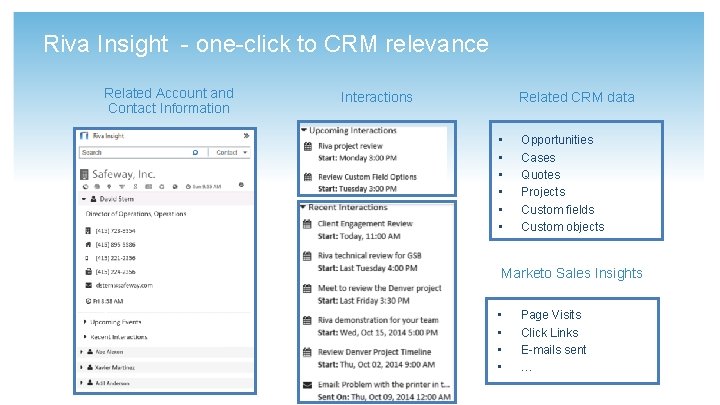Click the calendar icon for Review Denver Project Timeline
This screenshot has height=405, width=720.
click(x=307, y=352)
